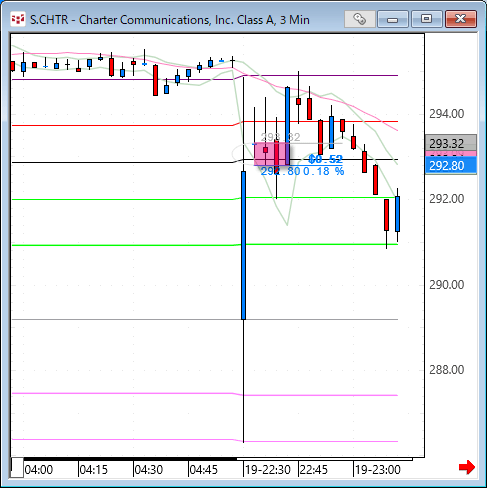This screenshot has width=487, height=488.
Task: Click the 04:30 time axis label
Action: coord(149,470)
